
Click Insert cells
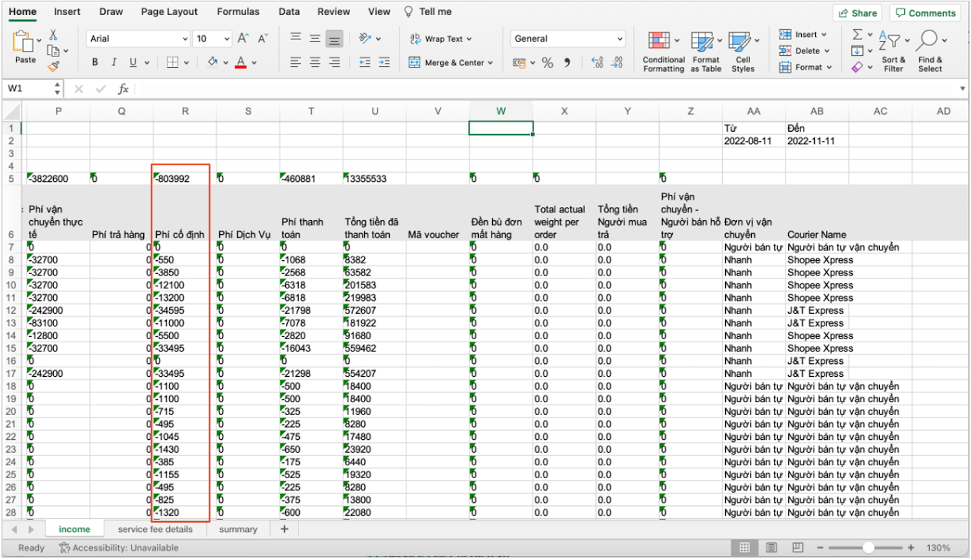coord(802,35)
